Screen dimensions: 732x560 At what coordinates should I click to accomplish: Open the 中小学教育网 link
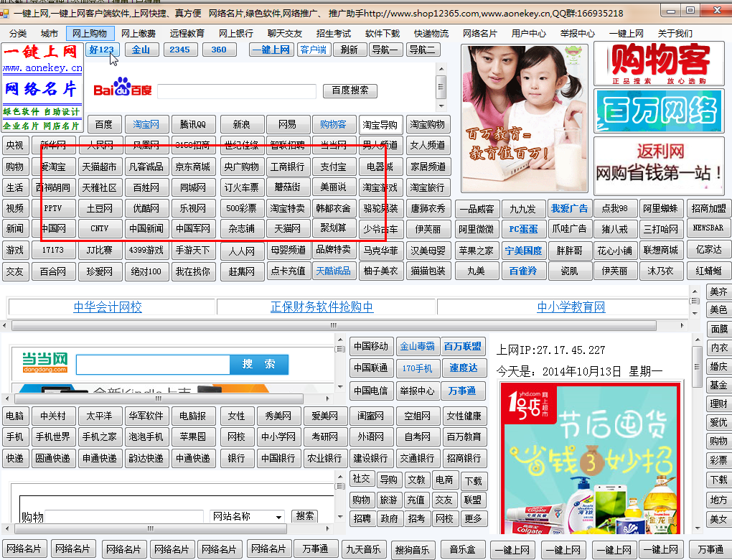(x=571, y=307)
